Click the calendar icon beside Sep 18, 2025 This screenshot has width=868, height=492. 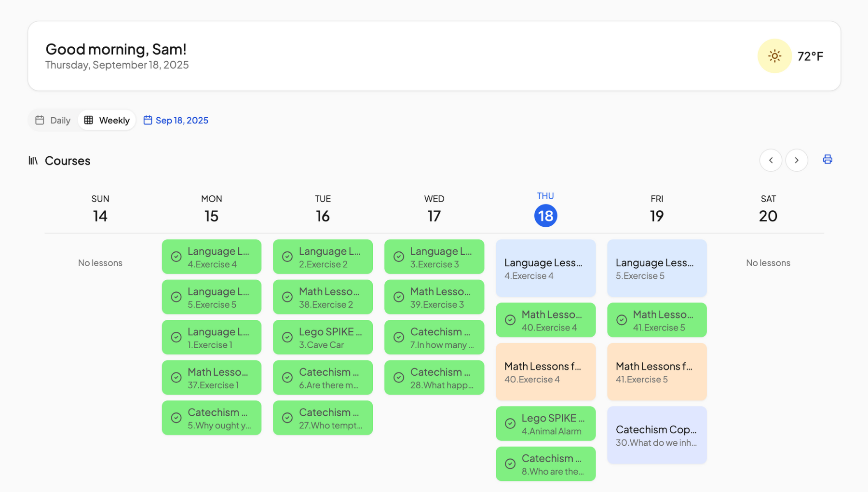(148, 120)
